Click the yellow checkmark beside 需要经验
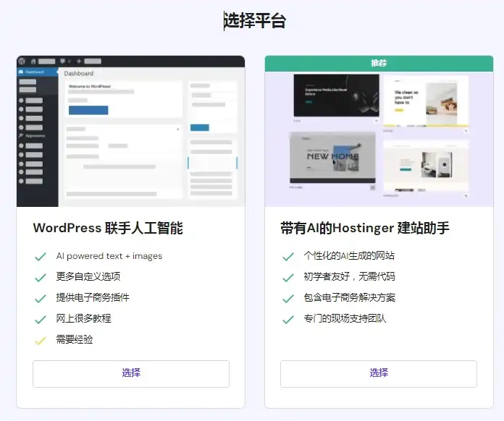This screenshot has height=421, width=504. (41, 341)
